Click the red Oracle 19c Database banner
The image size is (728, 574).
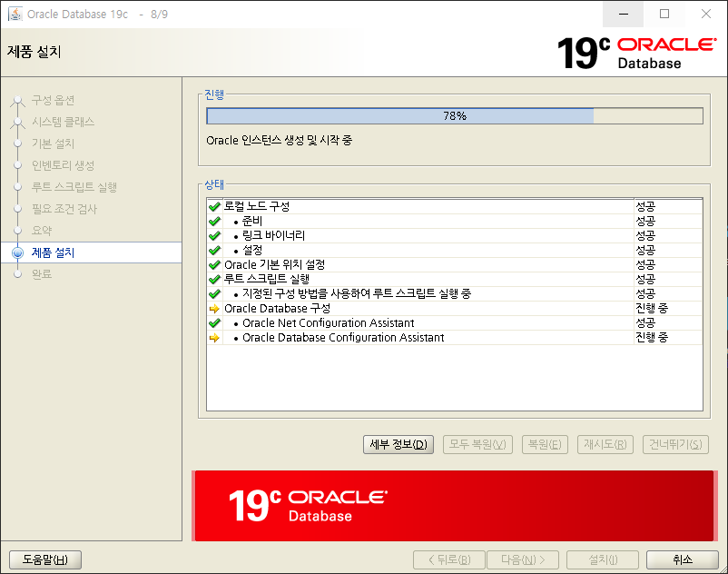[x=454, y=506]
